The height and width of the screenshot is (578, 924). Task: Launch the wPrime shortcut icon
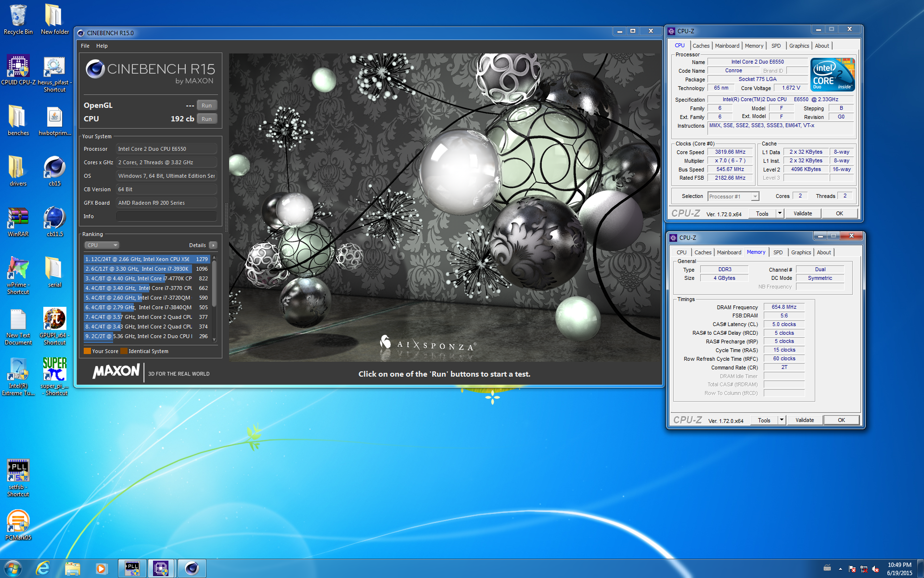pyautogui.click(x=18, y=276)
